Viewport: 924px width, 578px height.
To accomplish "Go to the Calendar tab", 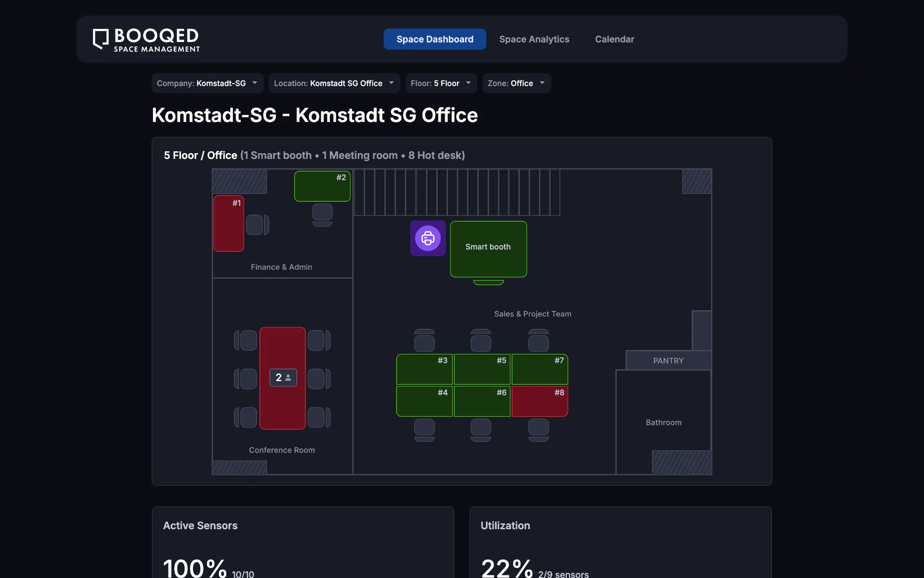I will [x=614, y=39].
